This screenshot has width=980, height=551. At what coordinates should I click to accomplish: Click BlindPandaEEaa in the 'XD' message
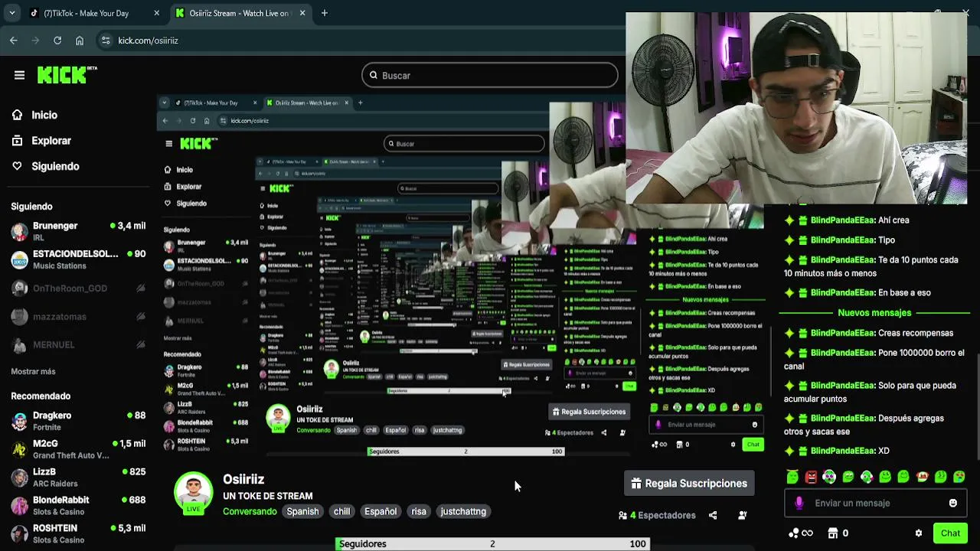842,451
